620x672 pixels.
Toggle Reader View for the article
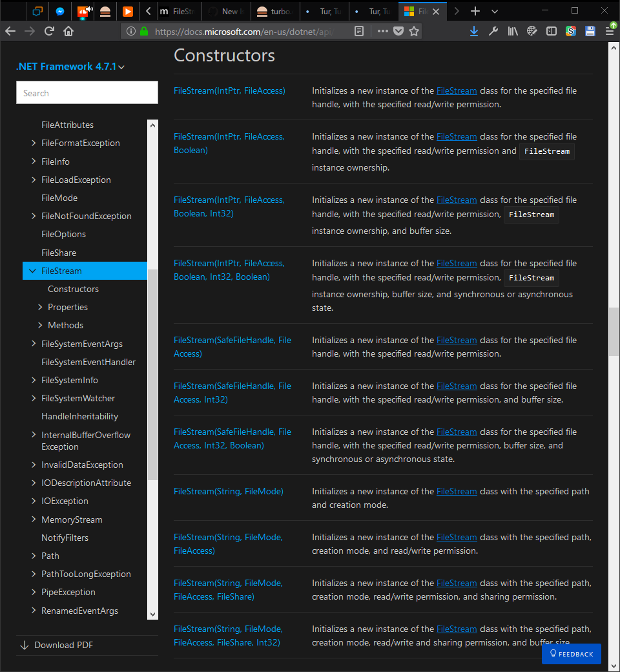point(359,30)
